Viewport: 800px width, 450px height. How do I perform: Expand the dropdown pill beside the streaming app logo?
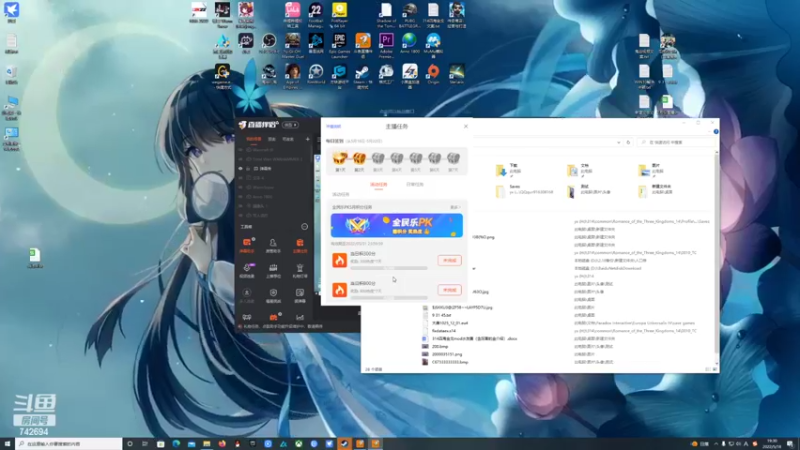click(291, 125)
